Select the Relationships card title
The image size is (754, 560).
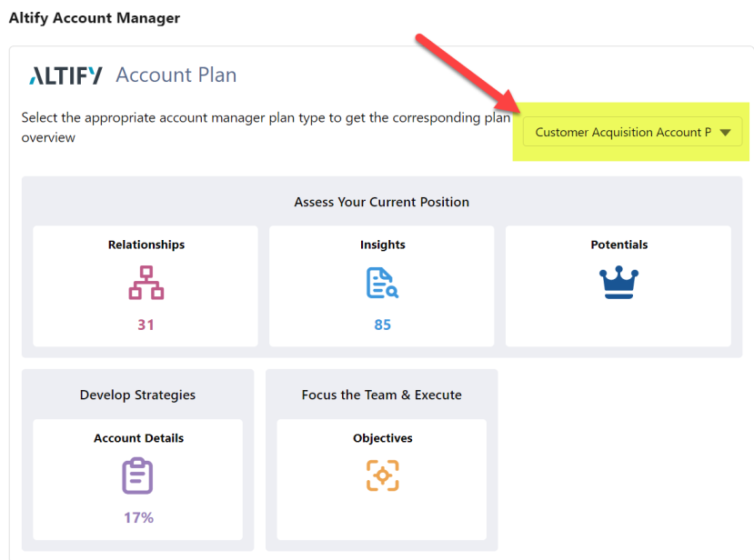pyautogui.click(x=146, y=245)
